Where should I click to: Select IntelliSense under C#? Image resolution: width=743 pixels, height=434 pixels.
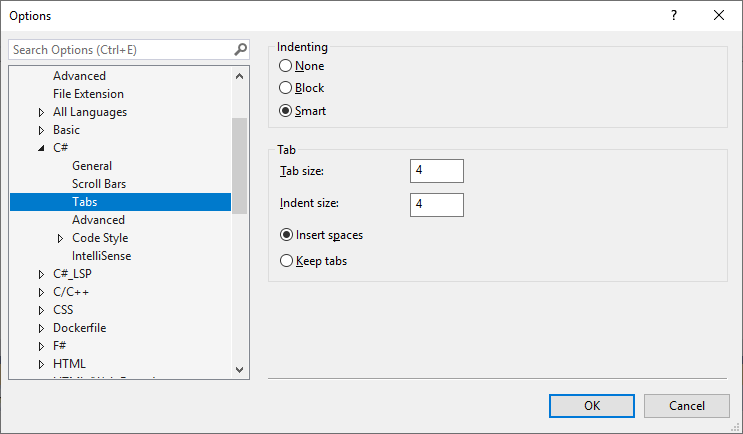102,256
